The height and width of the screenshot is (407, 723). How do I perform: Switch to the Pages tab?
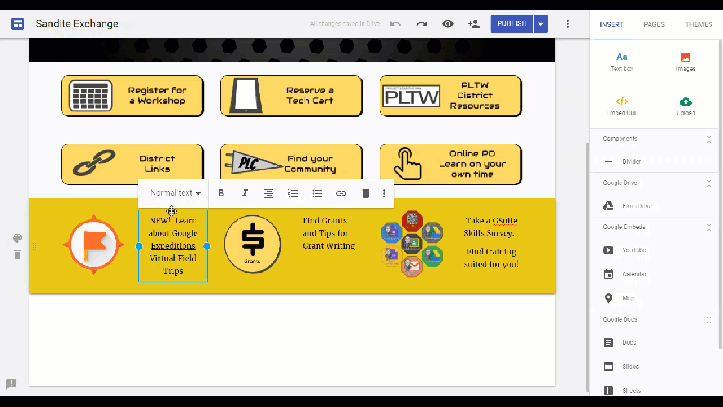654,24
